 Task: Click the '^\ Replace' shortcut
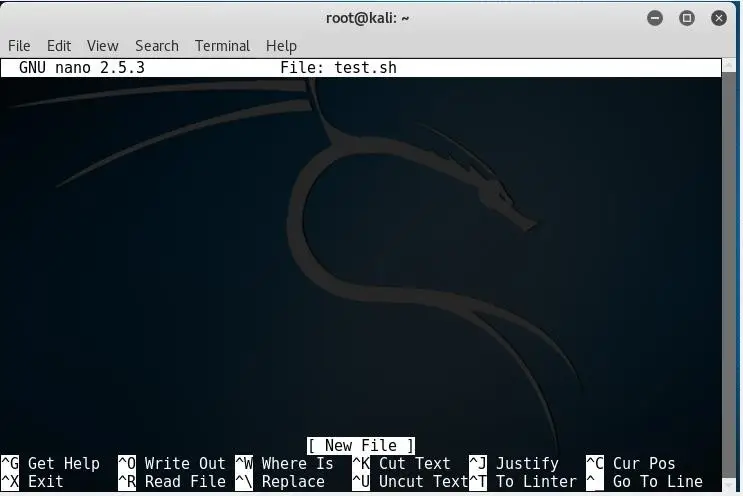pos(280,481)
